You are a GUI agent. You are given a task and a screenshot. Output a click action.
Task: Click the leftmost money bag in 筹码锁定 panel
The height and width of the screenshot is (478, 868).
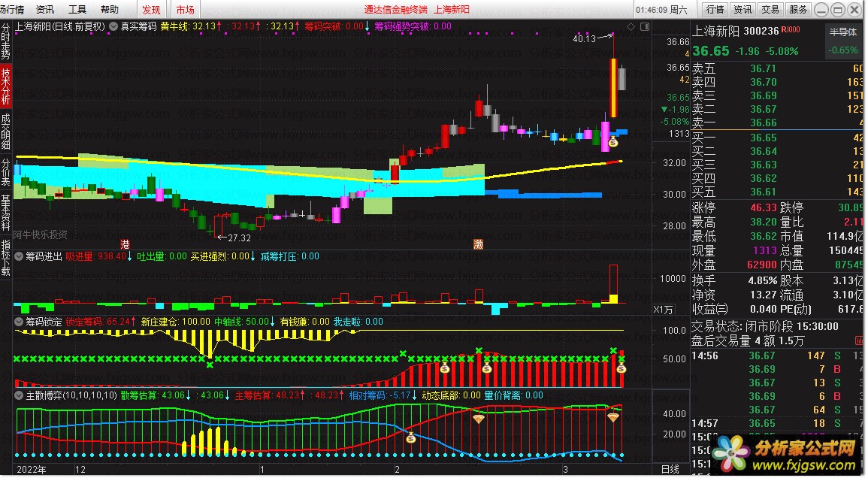(444, 368)
